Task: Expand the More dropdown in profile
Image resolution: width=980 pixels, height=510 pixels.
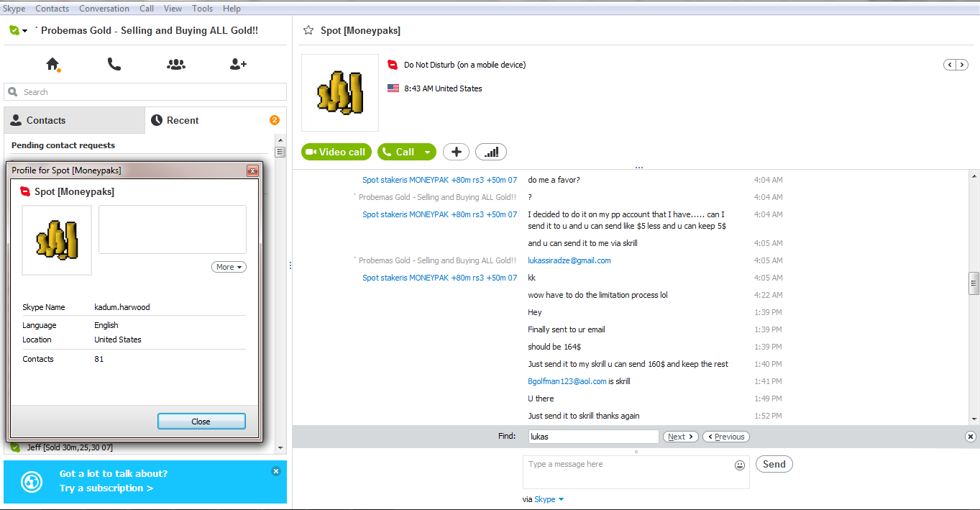Action: pos(229,267)
